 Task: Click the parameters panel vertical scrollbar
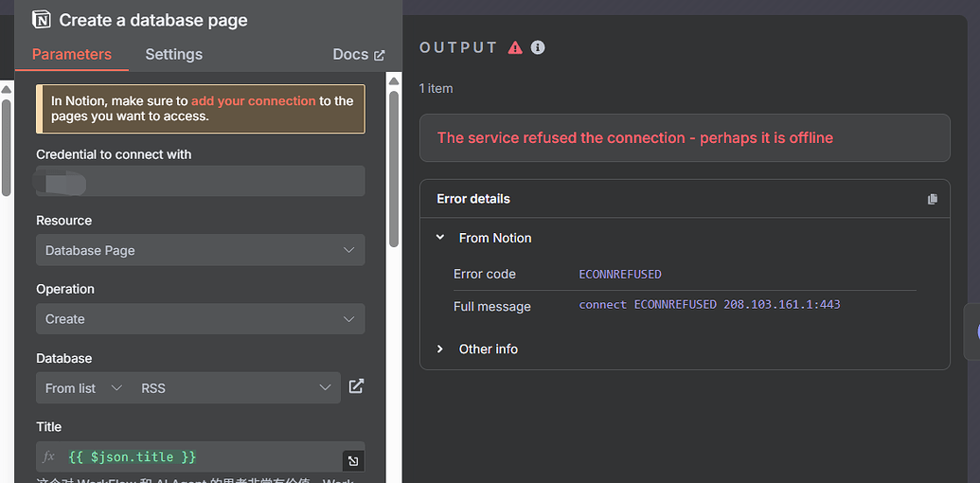click(x=393, y=161)
